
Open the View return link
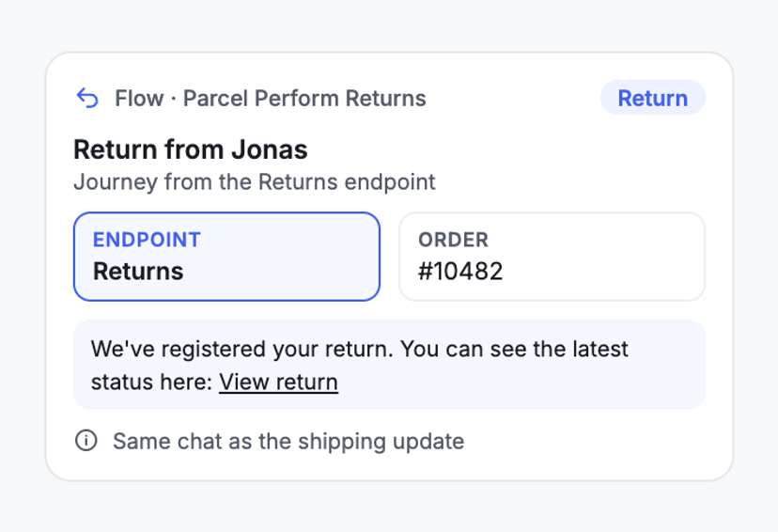278,382
